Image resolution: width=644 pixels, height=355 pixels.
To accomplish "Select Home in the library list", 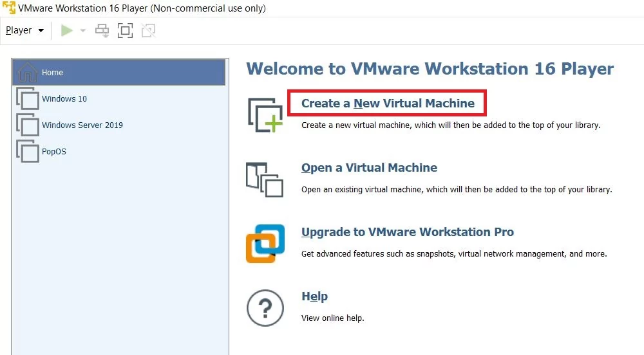I will [x=118, y=72].
